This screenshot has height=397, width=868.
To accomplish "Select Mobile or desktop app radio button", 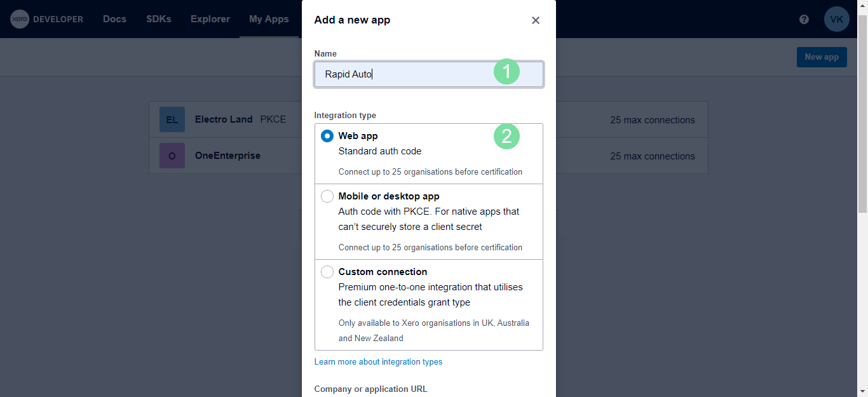I will coord(327,196).
